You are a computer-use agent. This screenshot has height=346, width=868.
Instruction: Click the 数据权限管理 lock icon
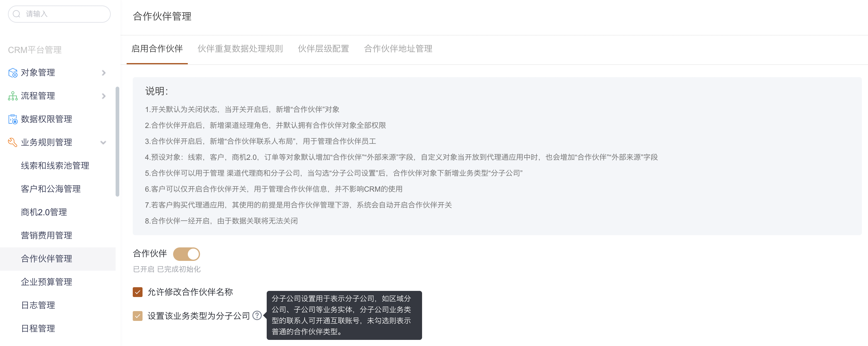[13, 119]
